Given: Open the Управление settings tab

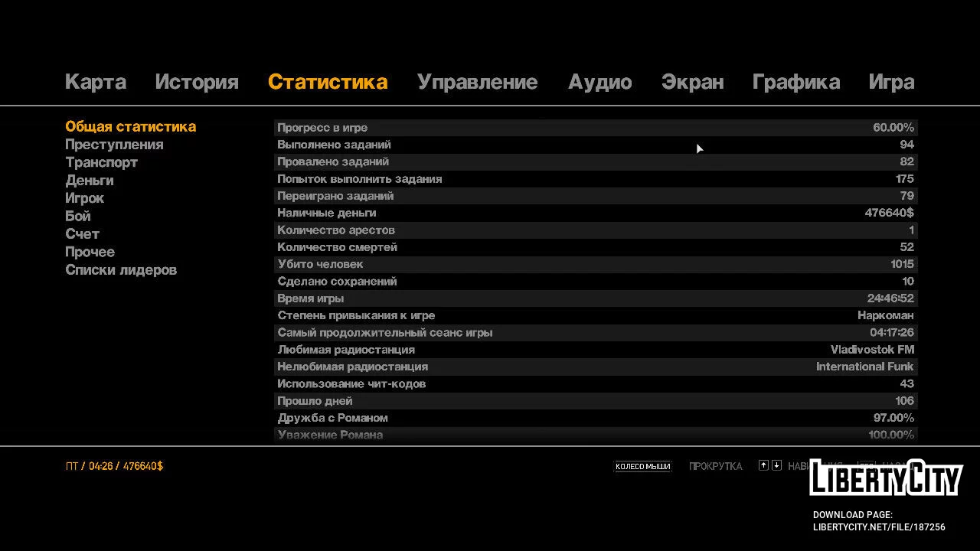Looking at the screenshot, I should click(x=477, y=82).
